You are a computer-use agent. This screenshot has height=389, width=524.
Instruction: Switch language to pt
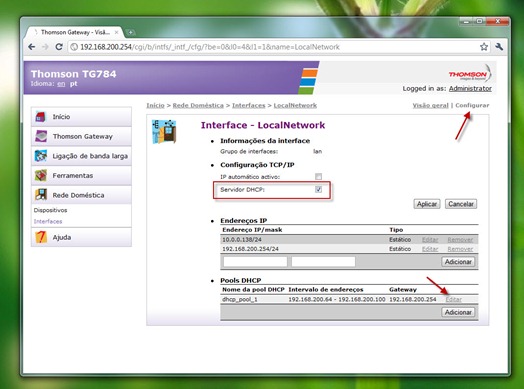(x=74, y=84)
